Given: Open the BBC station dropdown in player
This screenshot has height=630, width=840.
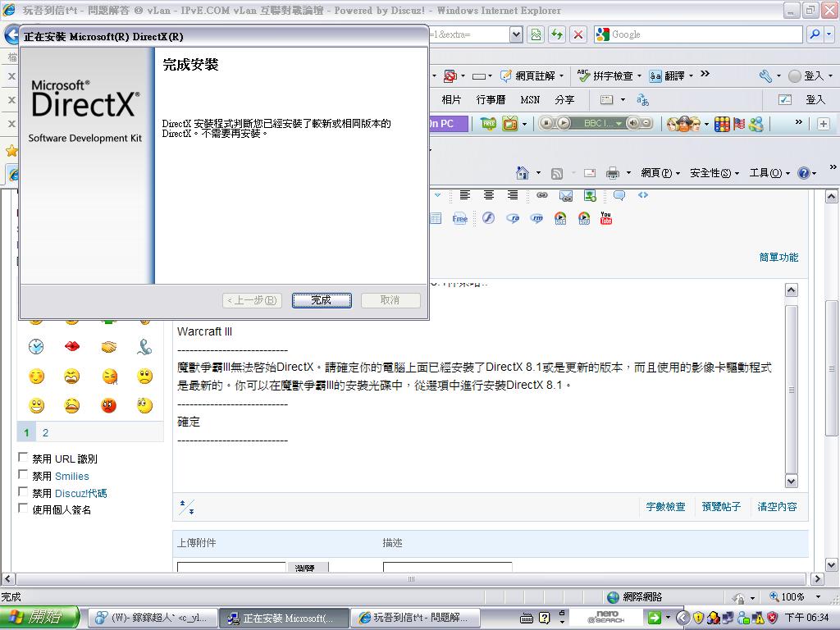Looking at the screenshot, I should click(x=619, y=123).
